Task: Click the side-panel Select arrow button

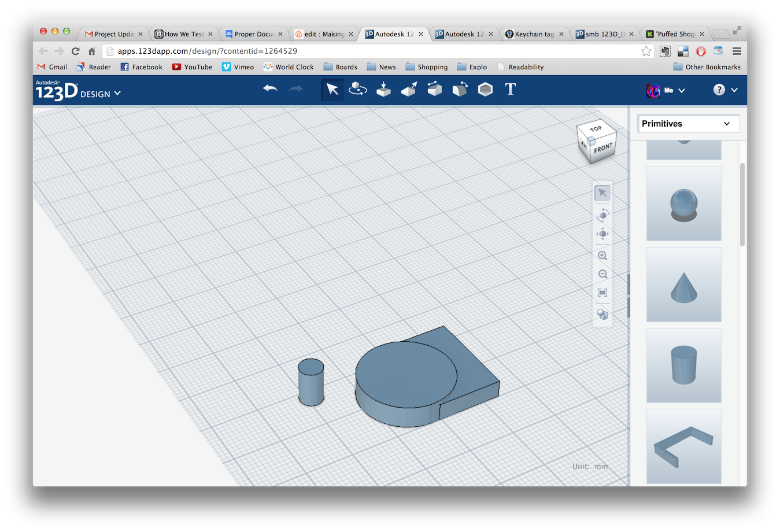Action: tap(602, 193)
